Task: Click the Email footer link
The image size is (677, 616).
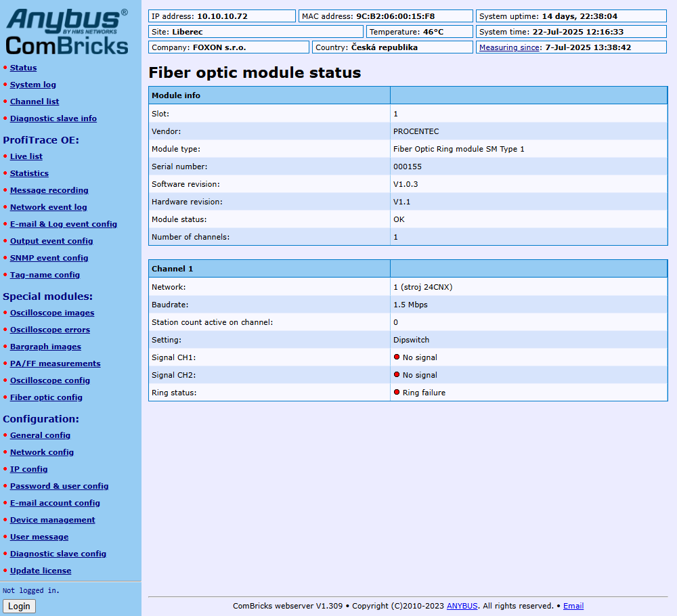Action: tap(573, 606)
